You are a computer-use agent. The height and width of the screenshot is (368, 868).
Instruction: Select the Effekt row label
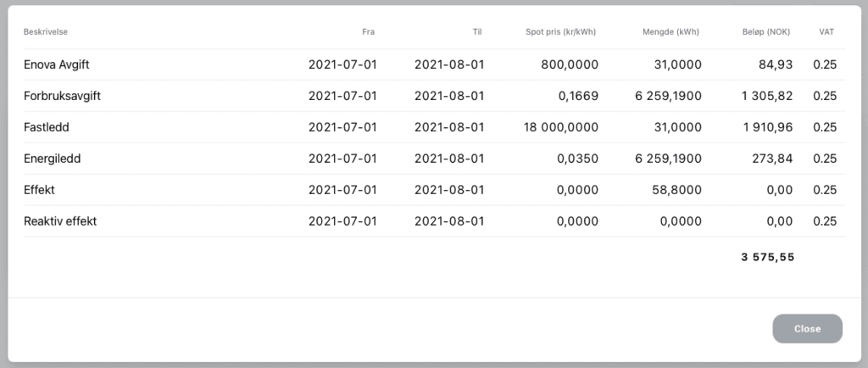pyautogui.click(x=39, y=190)
